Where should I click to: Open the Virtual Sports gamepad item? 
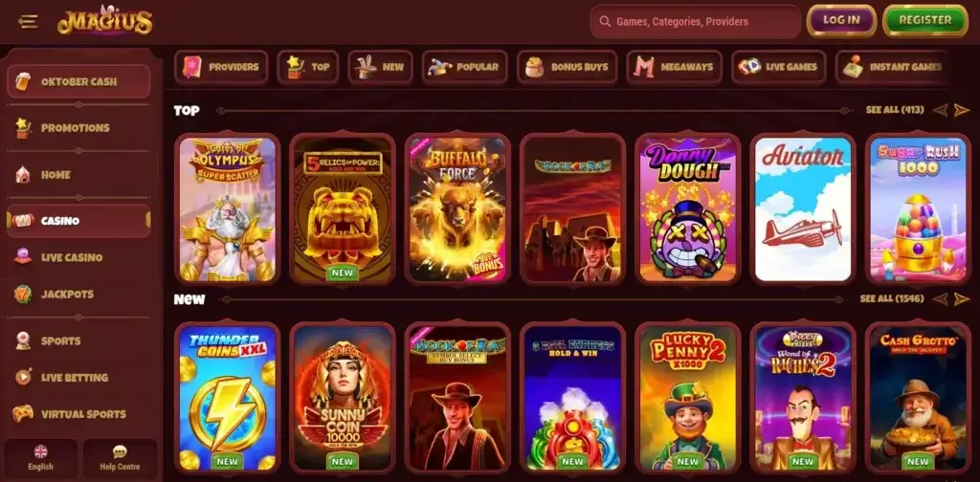click(x=78, y=414)
